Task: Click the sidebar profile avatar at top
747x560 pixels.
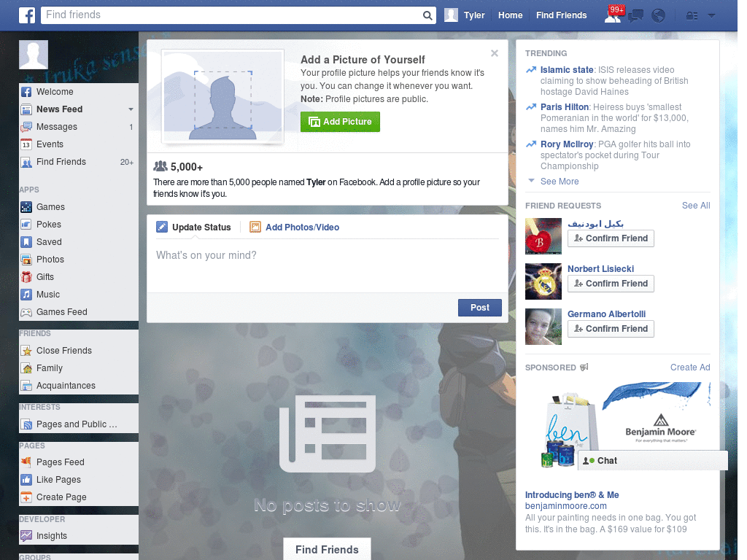Action: (x=34, y=55)
